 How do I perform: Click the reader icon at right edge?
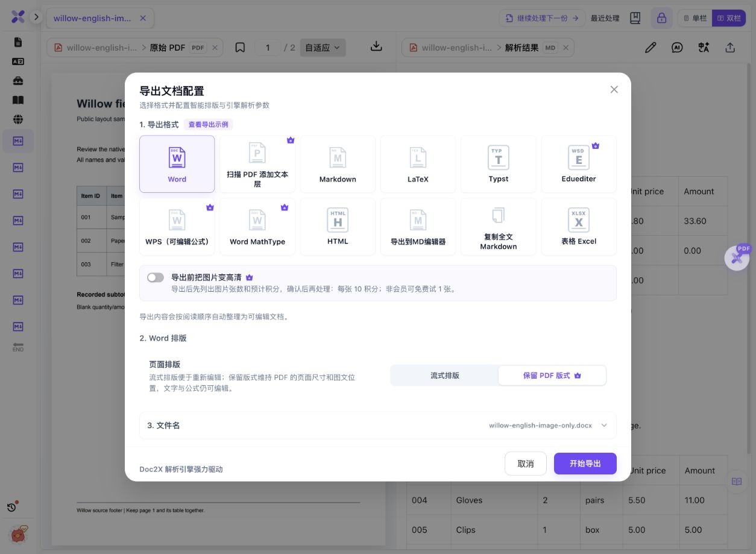click(x=737, y=482)
